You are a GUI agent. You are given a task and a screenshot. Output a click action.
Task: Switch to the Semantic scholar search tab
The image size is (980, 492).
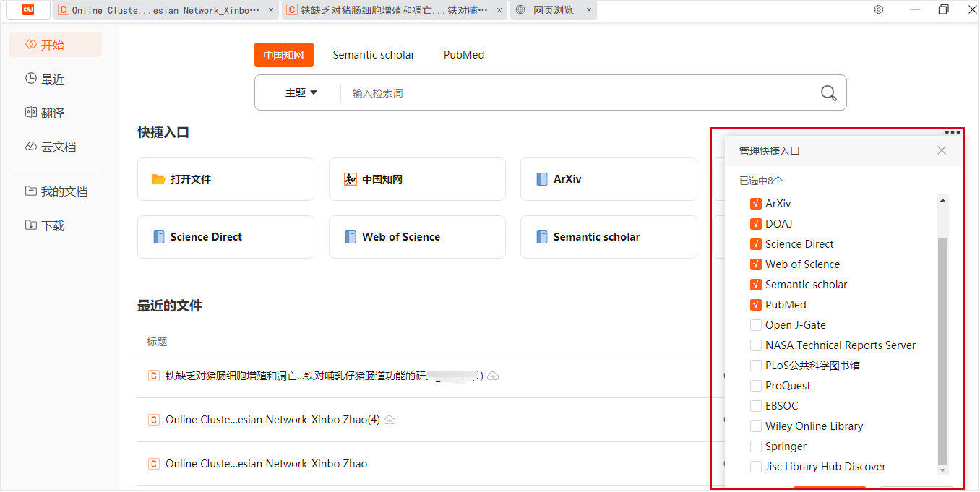374,55
